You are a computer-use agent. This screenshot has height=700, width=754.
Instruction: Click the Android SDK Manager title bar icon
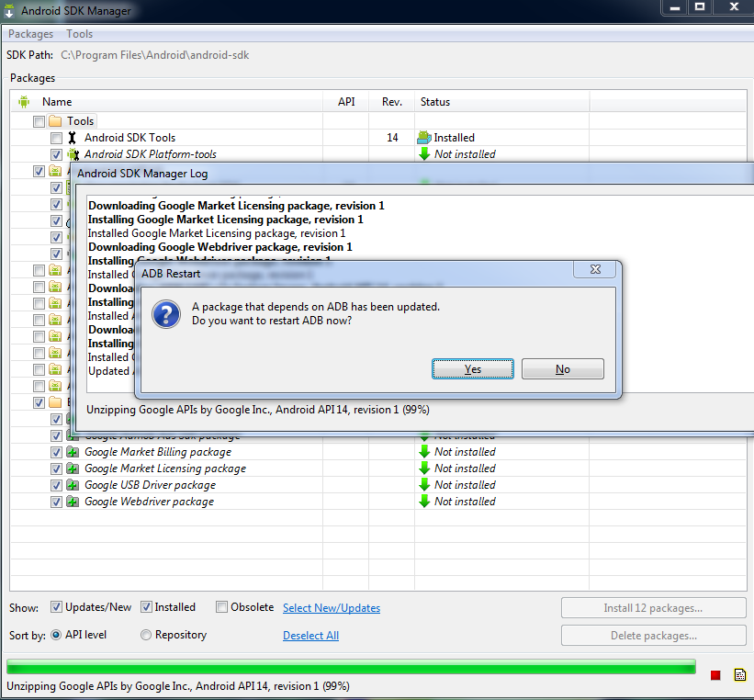(x=9, y=10)
